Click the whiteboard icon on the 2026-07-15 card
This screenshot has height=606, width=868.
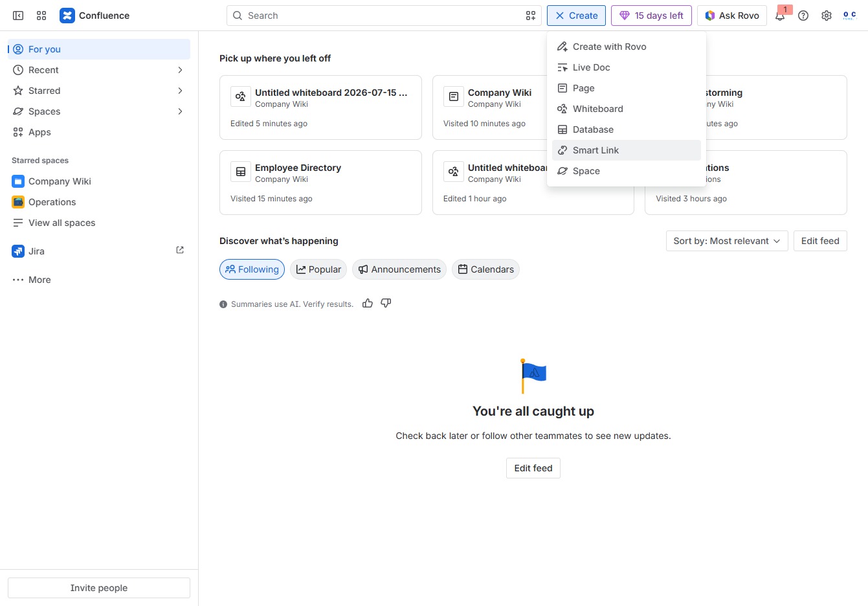coord(241,96)
